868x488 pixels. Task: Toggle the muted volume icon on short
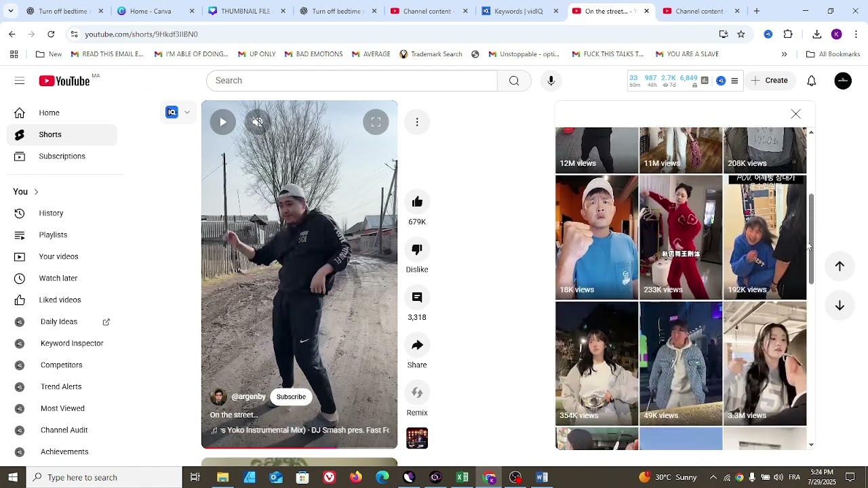(258, 122)
